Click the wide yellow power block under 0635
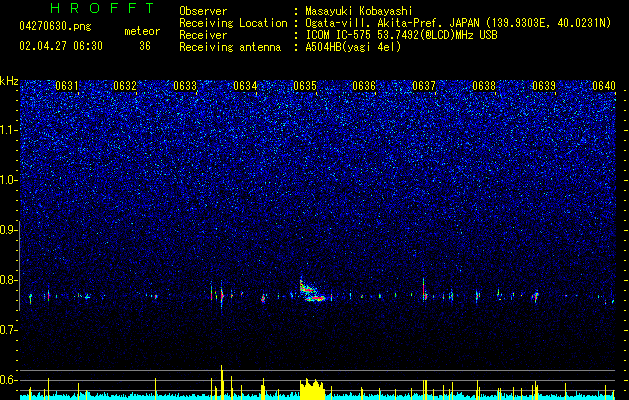This screenshot has width=629, height=400. [x=312, y=389]
